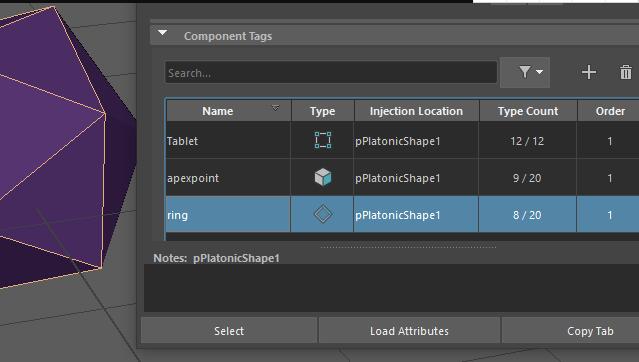This screenshot has width=639, height=362.
Task: Click the Injection Location column header
Action: (x=416, y=111)
